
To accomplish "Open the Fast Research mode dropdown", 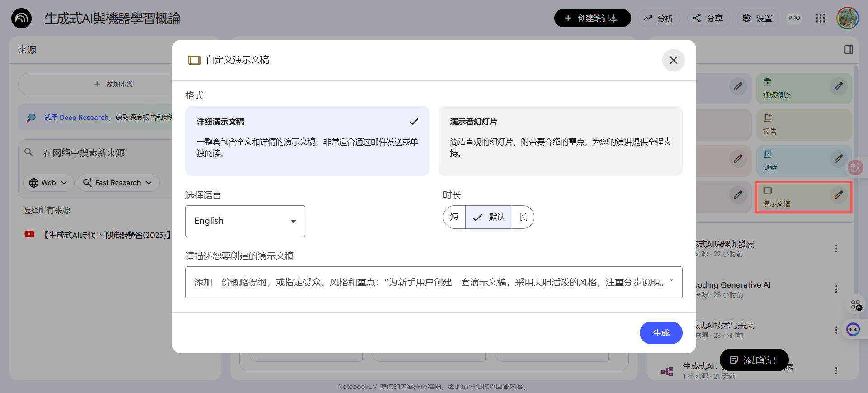I will click(x=118, y=183).
